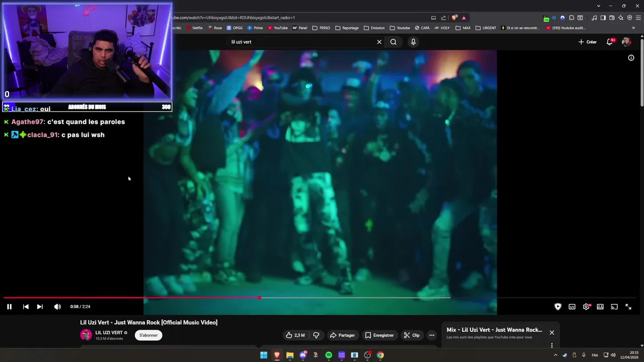Open the video player settings gear
The height and width of the screenshot is (362, 644).
(x=586, y=307)
